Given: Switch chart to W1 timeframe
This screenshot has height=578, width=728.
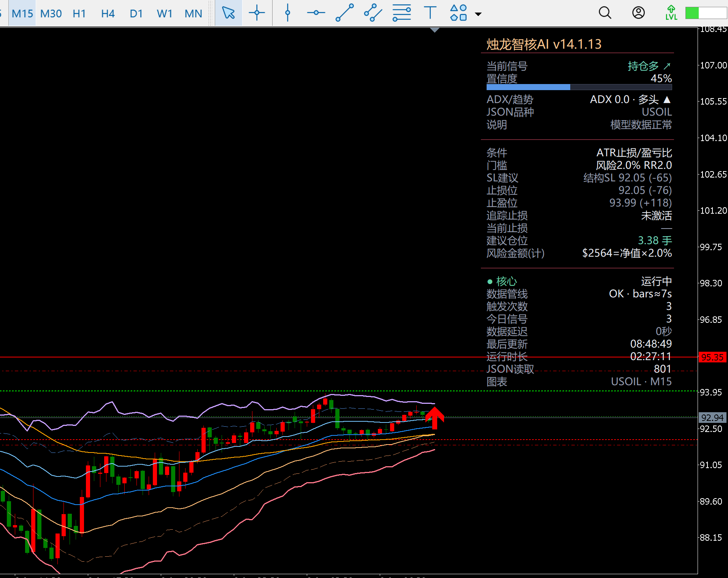Looking at the screenshot, I should [165, 14].
